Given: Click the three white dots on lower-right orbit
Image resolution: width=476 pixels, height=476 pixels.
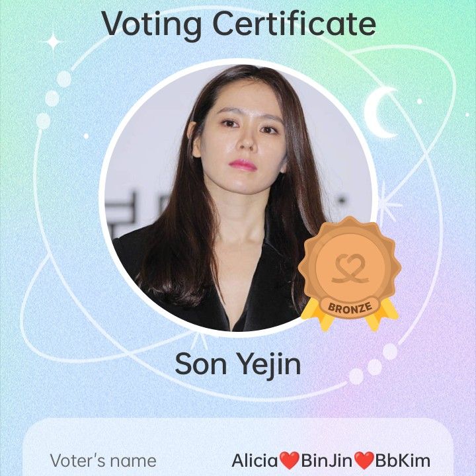Looking at the screenshot, I should coord(373,364).
